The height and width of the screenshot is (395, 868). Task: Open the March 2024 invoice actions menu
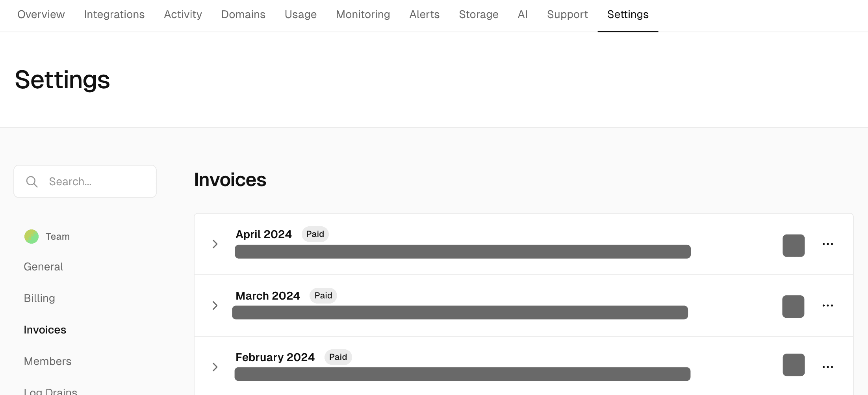[x=828, y=306]
